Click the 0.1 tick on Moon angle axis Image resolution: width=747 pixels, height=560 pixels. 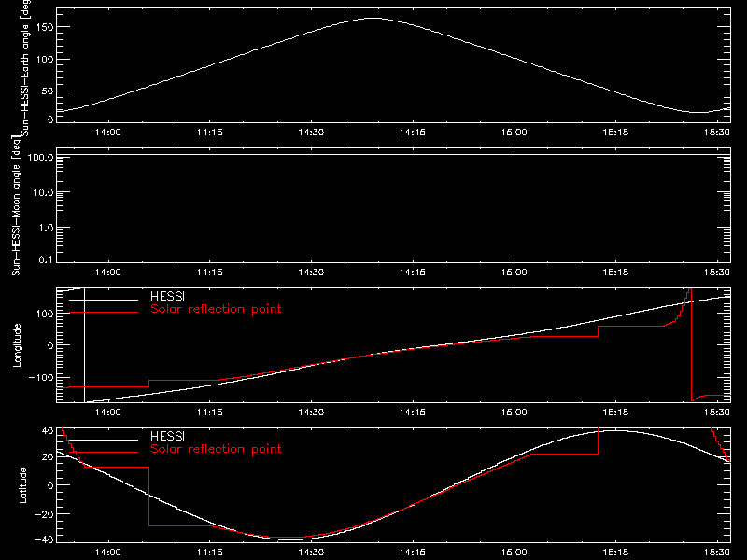(46, 259)
